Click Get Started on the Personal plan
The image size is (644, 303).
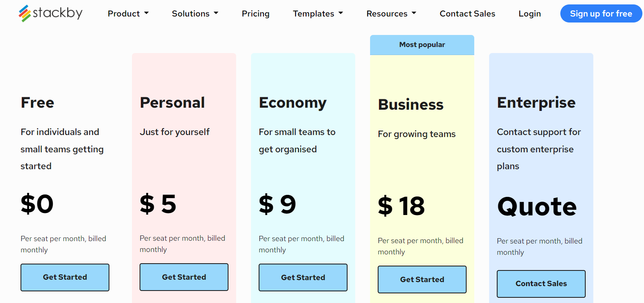(x=183, y=277)
